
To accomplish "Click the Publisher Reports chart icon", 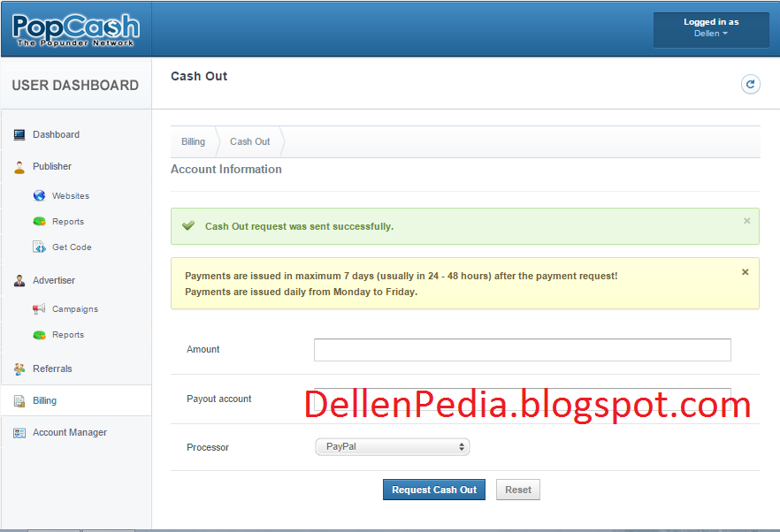I will [39, 221].
